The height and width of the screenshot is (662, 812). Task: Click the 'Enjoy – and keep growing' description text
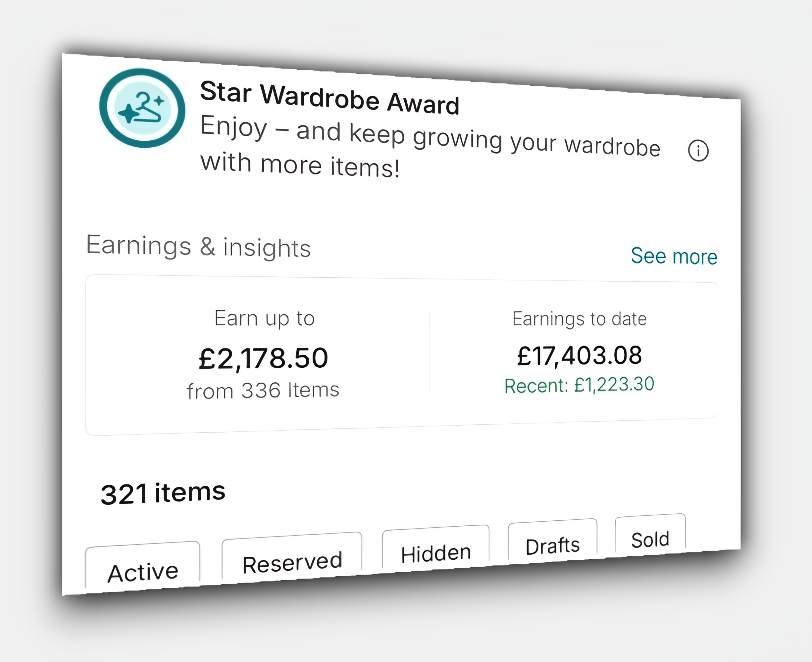pyautogui.click(x=430, y=137)
